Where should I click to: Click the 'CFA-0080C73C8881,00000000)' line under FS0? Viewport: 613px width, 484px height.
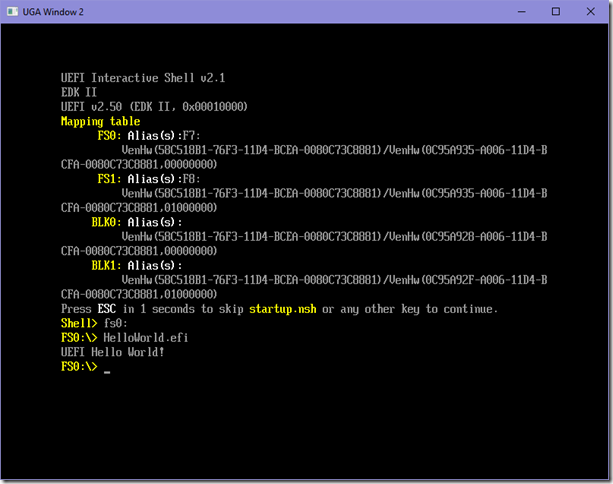click(x=139, y=165)
